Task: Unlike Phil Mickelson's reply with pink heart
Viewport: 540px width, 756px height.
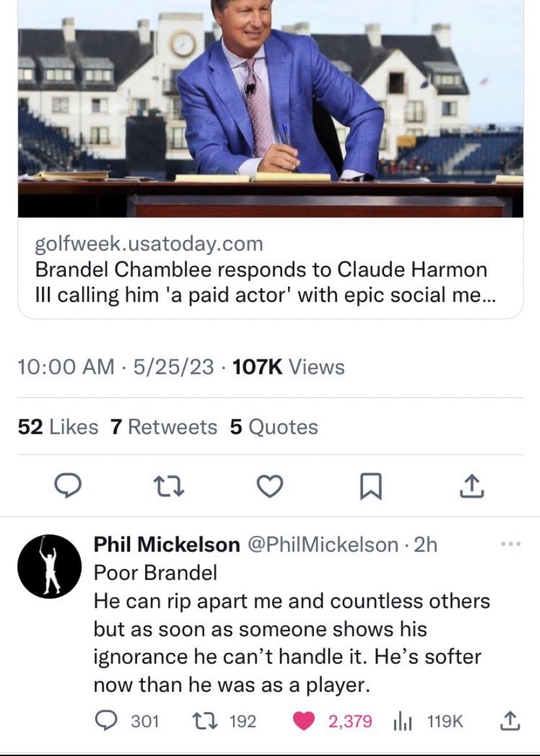Action: pyautogui.click(x=302, y=721)
